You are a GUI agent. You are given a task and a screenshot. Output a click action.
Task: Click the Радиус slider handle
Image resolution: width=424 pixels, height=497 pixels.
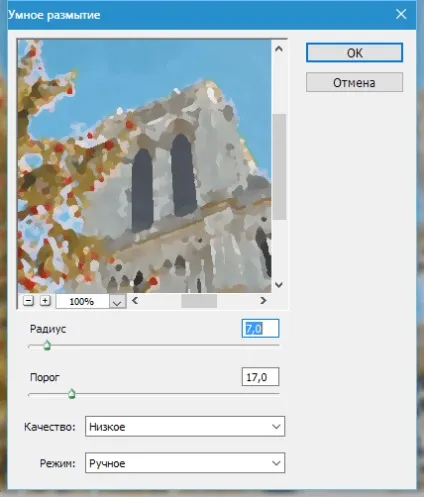(47, 345)
